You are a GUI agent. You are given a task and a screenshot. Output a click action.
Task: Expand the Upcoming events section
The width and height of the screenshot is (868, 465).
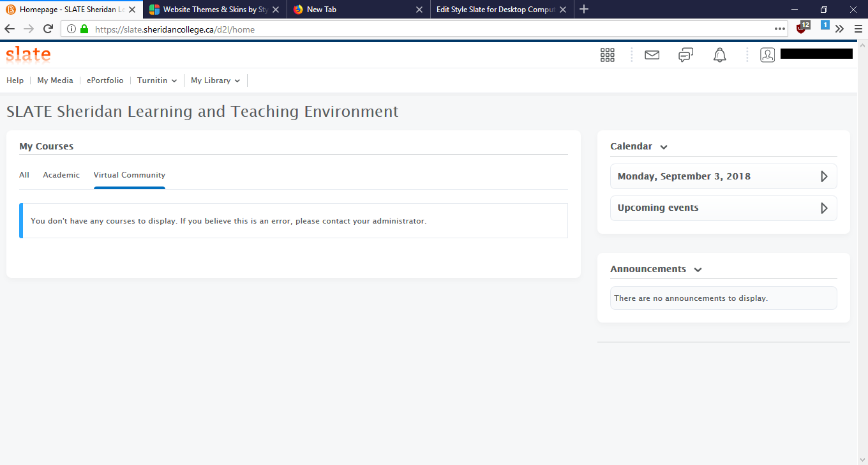tap(723, 208)
